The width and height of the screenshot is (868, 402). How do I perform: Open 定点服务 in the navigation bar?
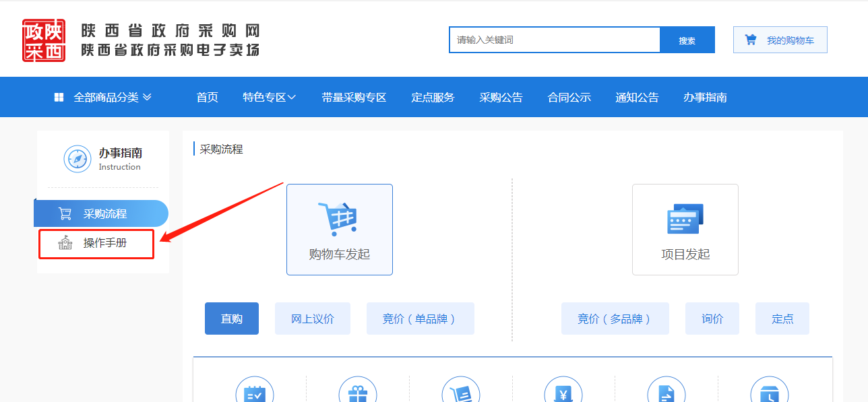(x=433, y=97)
